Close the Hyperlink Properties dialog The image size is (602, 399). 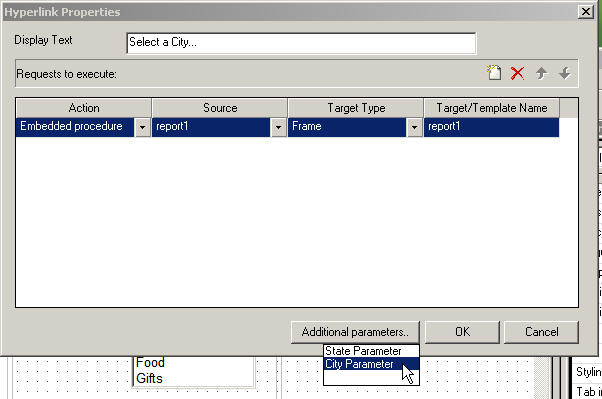point(585,12)
